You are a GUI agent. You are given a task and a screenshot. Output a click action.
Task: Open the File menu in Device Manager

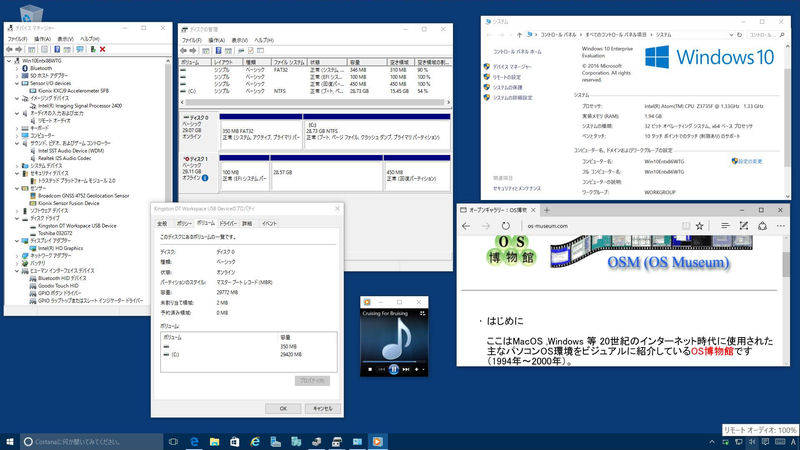17,39
